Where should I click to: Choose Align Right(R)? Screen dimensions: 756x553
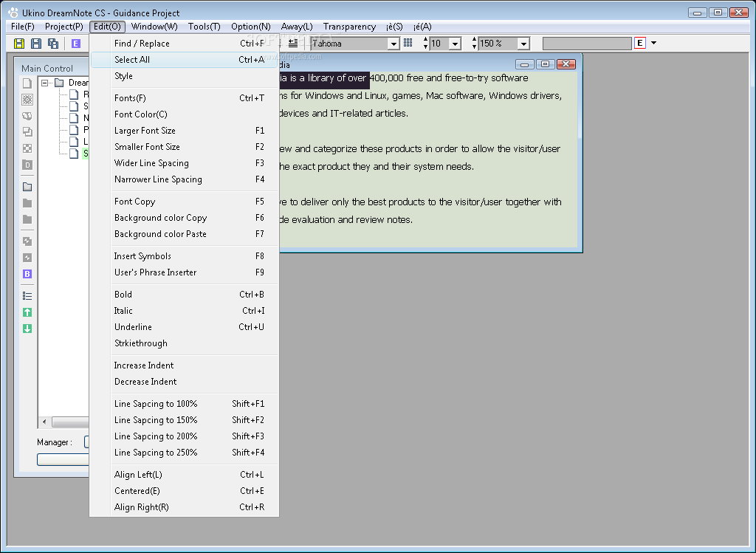(184, 507)
